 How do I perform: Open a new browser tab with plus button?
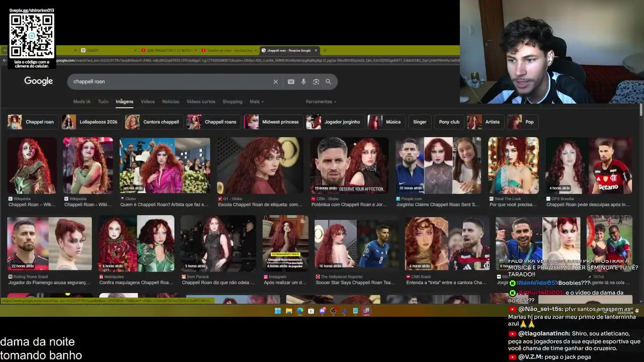click(x=325, y=50)
